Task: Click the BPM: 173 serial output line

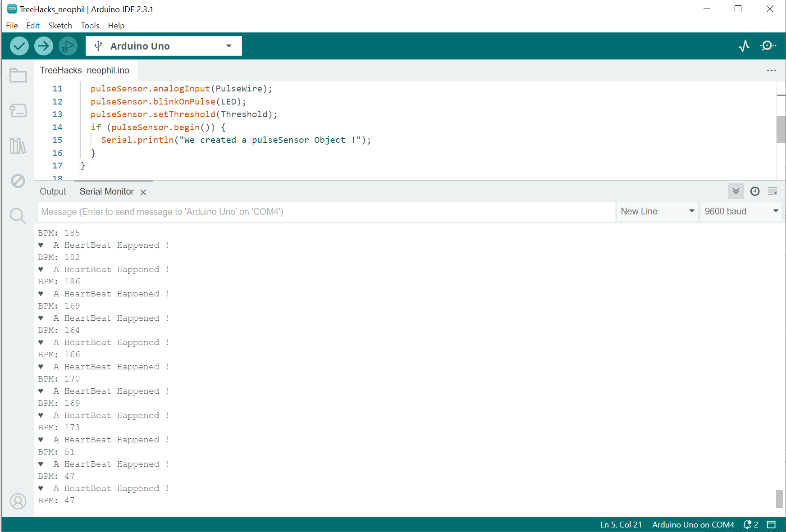Action: point(59,427)
